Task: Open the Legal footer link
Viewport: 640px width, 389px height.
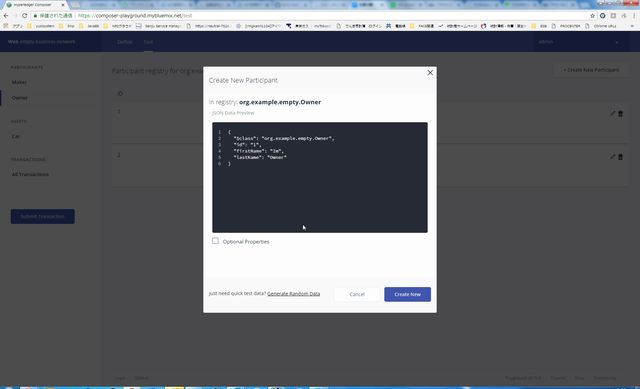Action: [x=120, y=378]
